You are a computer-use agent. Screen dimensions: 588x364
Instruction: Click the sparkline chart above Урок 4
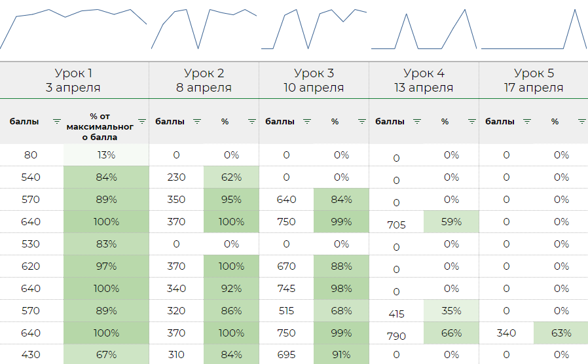pos(424,29)
